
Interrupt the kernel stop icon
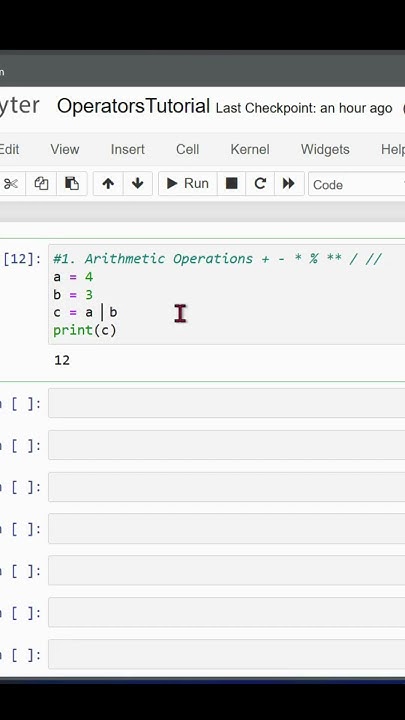coord(231,184)
